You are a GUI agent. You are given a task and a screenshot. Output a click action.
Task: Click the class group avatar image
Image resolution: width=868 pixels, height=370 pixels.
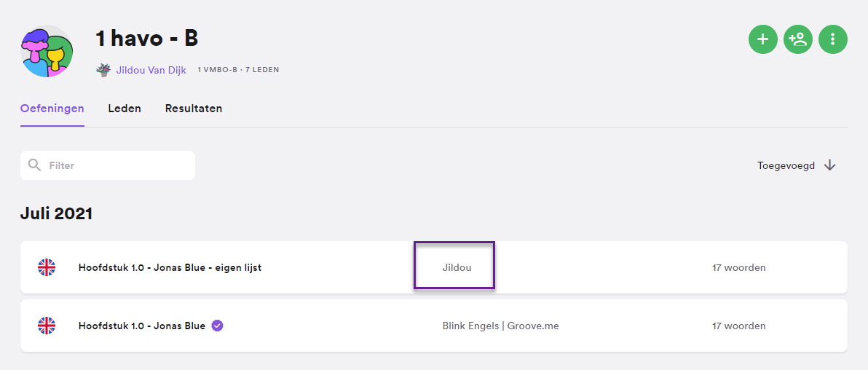coord(47,51)
